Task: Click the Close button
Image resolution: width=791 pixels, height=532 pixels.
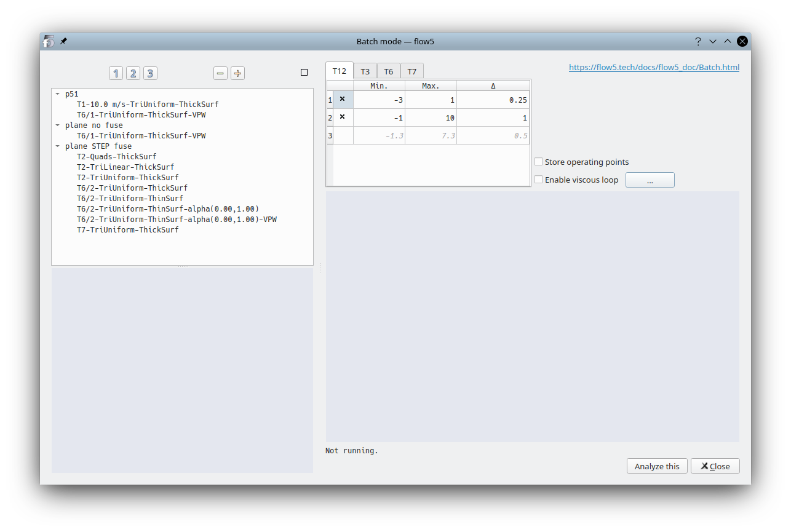Action: pyautogui.click(x=715, y=466)
